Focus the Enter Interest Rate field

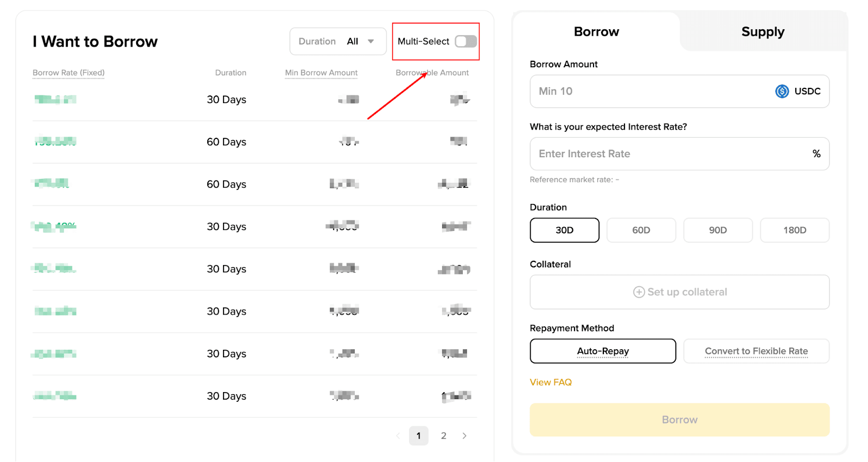pyautogui.click(x=667, y=154)
